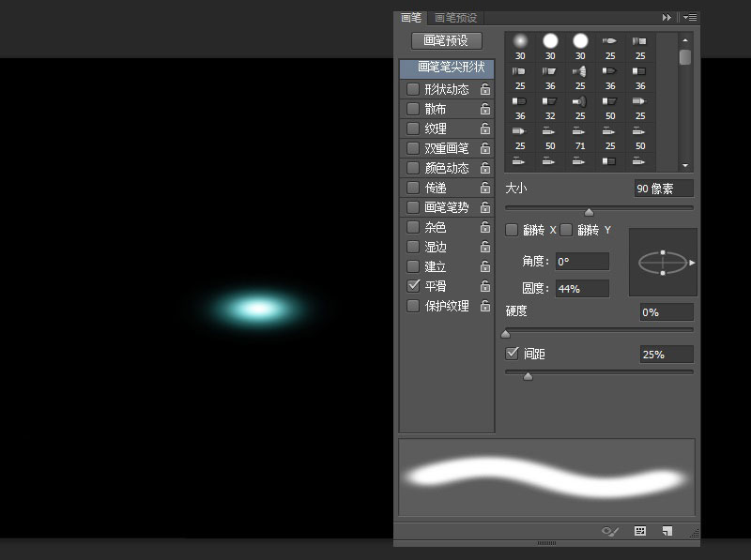Image resolution: width=751 pixels, height=560 pixels.
Task: Enable the 建立 checkbox
Action: click(413, 266)
